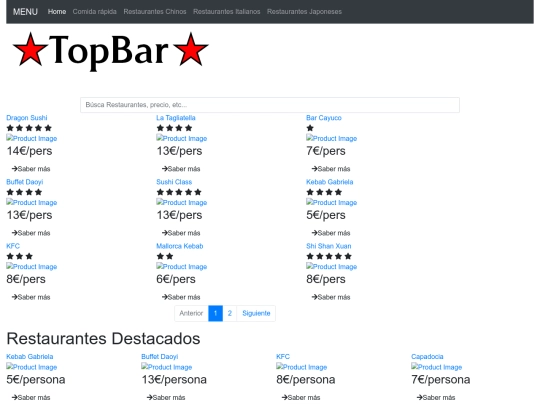
Task: Open the Shi Shan Xuan link
Action: (329, 246)
